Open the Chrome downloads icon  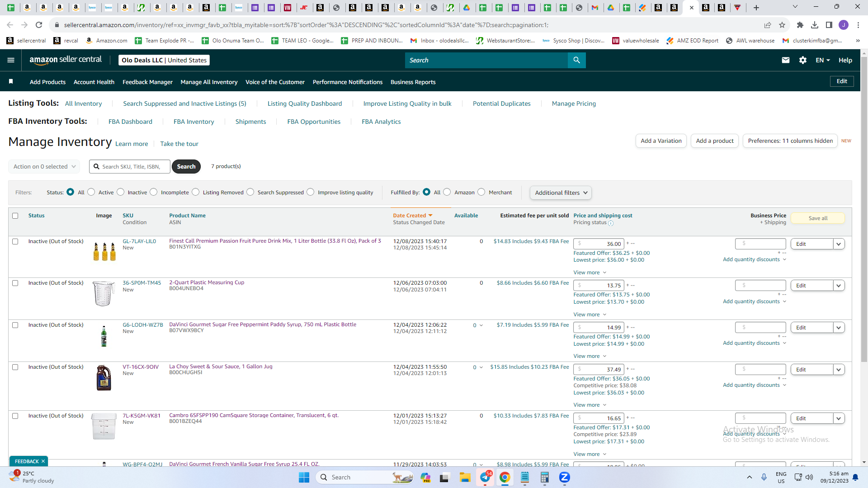click(x=815, y=25)
